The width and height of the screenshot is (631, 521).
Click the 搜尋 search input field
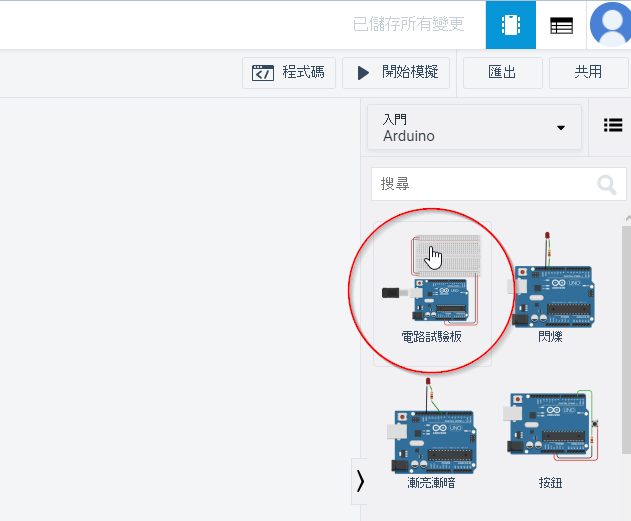point(480,185)
